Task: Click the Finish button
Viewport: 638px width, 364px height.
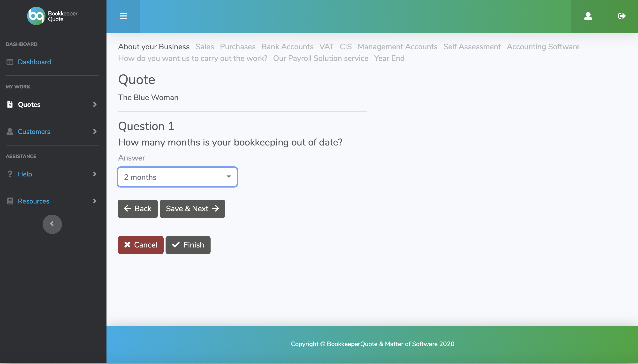Action: [188, 245]
